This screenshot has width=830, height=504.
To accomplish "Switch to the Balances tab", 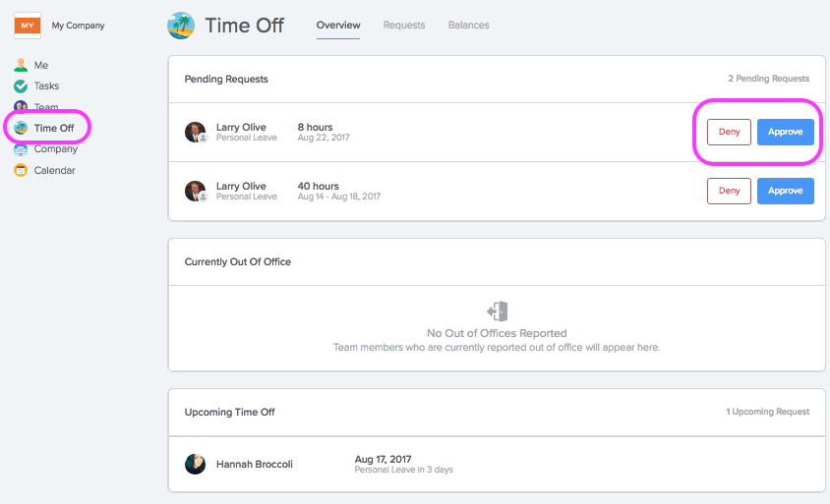I will point(468,25).
